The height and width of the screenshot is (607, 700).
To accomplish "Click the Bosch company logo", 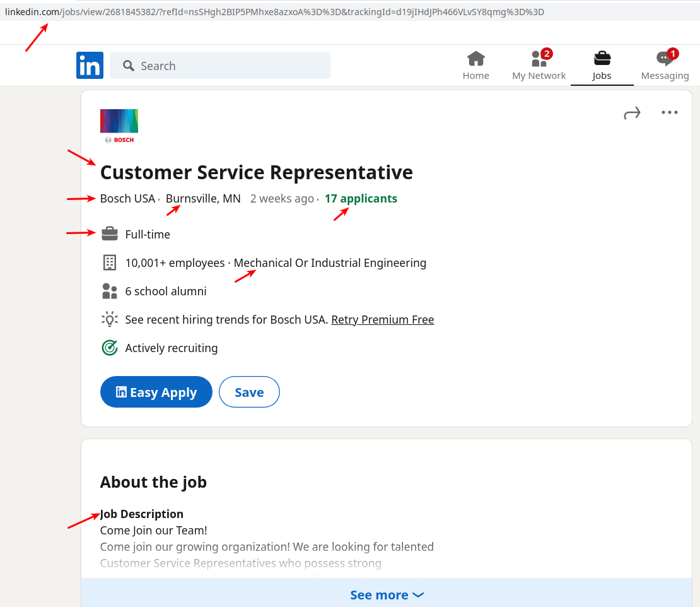I will point(119,126).
